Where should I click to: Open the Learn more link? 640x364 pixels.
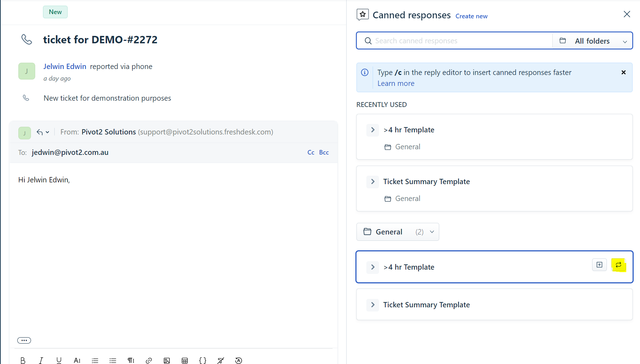[396, 83]
